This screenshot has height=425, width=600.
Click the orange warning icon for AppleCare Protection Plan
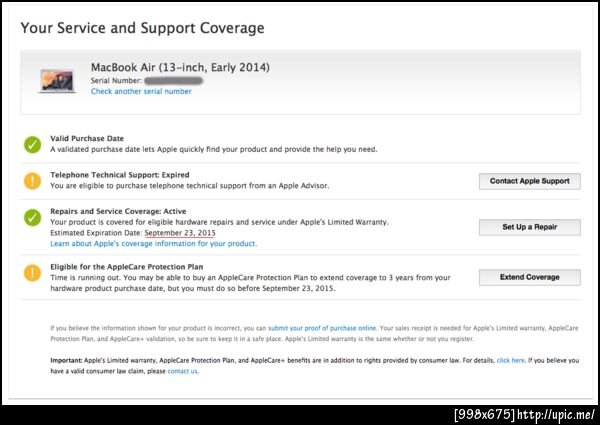pyautogui.click(x=33, y=273)
